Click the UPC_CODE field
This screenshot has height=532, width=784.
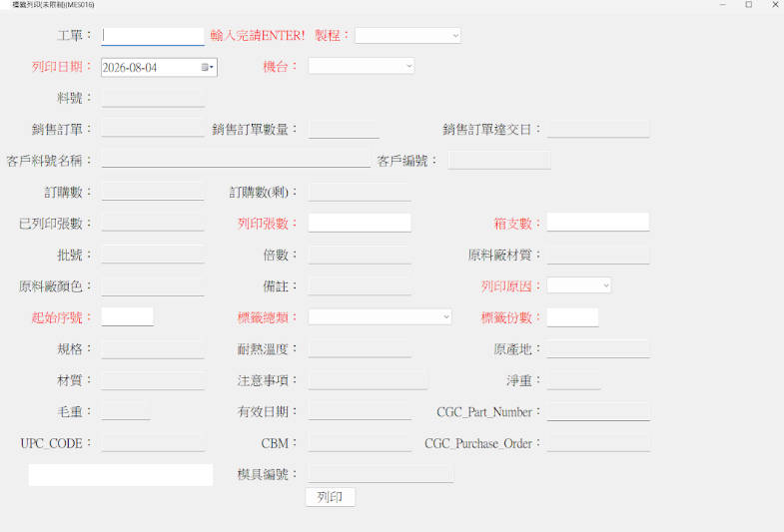(153, 443)
